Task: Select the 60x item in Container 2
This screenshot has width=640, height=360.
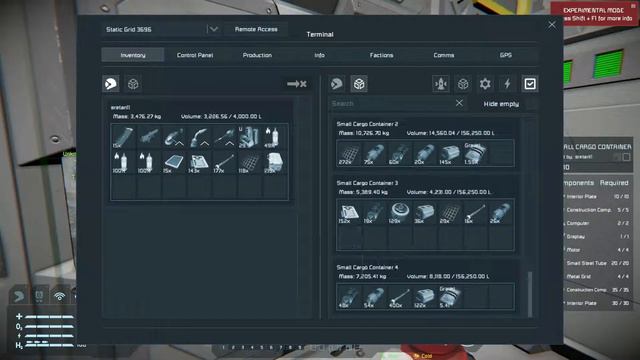Action: coord(400,153)
